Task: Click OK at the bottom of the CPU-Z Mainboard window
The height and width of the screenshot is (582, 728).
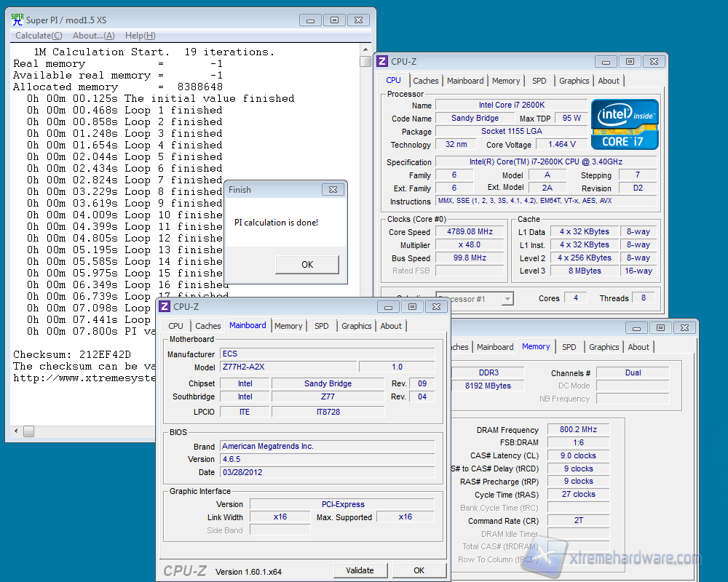Action: coord(419,570)
